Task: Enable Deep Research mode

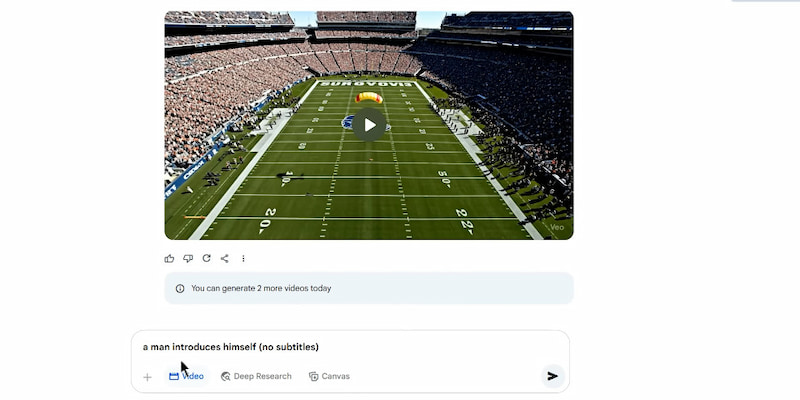Action: [256, 376]
